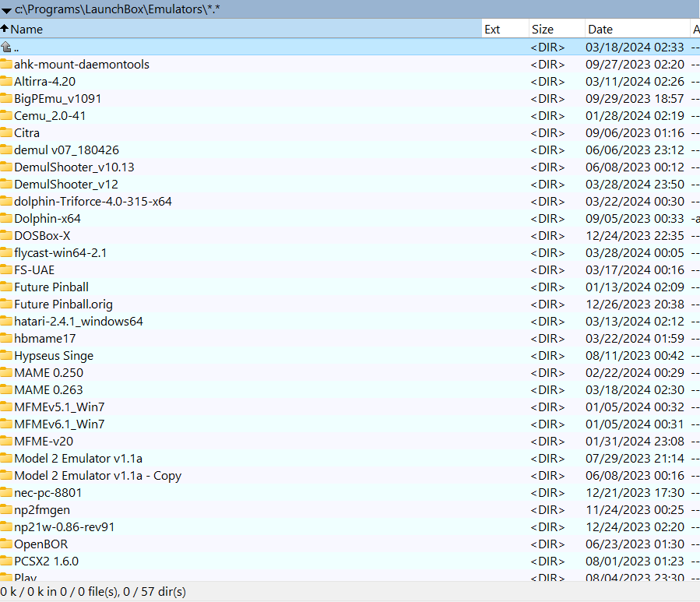This screenshot has height=602, width=700.
Task: Click the status bar selection summary text
Action: [x=93, y=591]
